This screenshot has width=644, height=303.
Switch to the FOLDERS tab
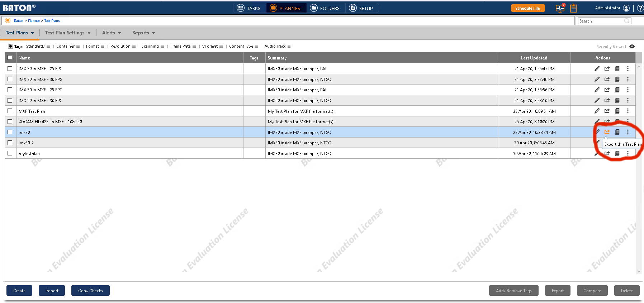(x=325, y=8)
